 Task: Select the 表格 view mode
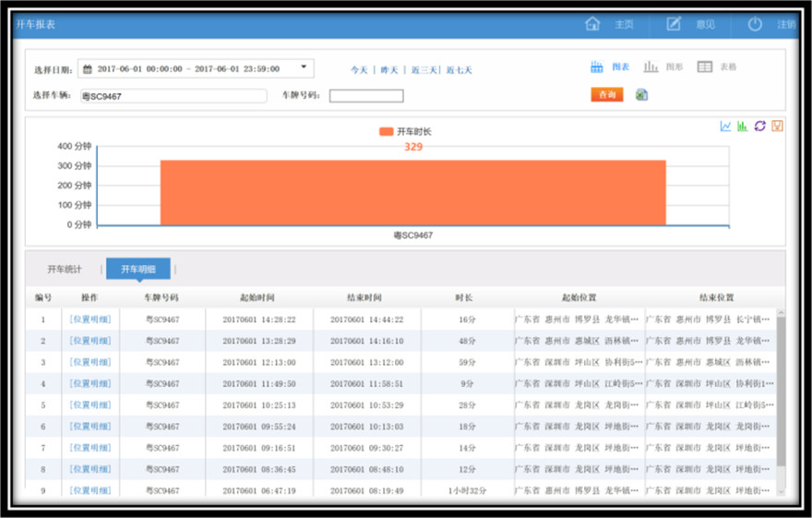pyautogui.click(x=716, y=67)
